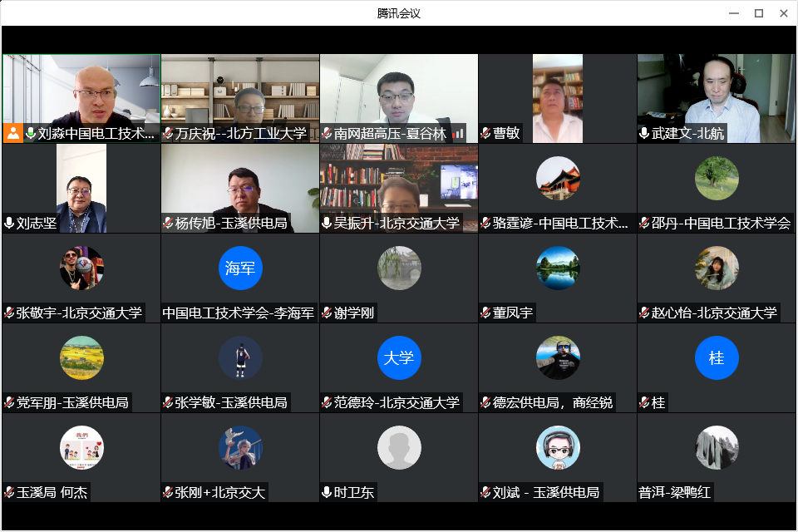Viewport: 798px width, 532px height.
Task: Click the blue 桂 avatar circle
Action: [717, 357]
